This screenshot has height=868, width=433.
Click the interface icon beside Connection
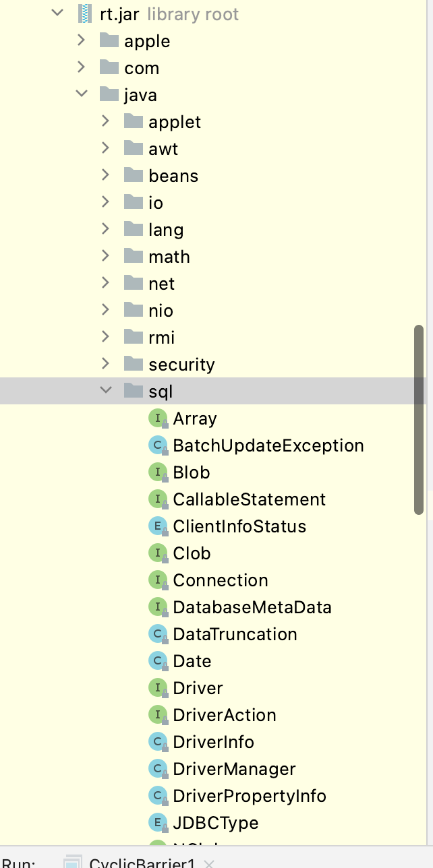point(157,580)
